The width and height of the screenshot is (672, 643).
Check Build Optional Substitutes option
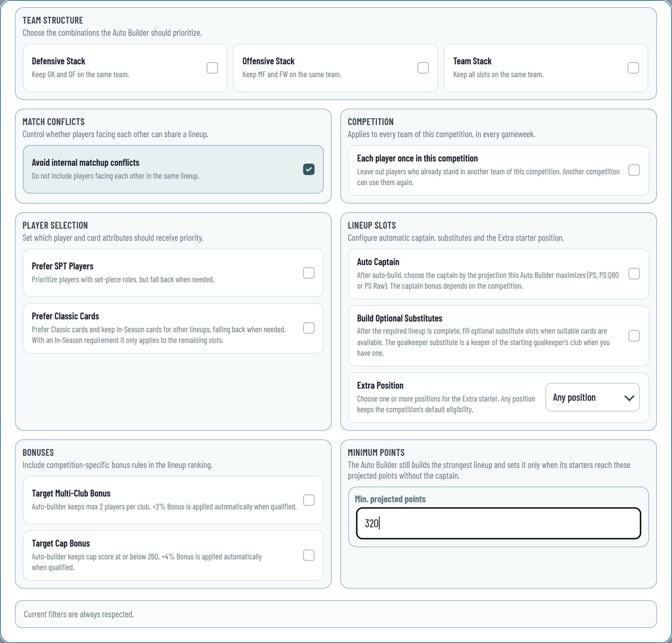tap(634, 336)
